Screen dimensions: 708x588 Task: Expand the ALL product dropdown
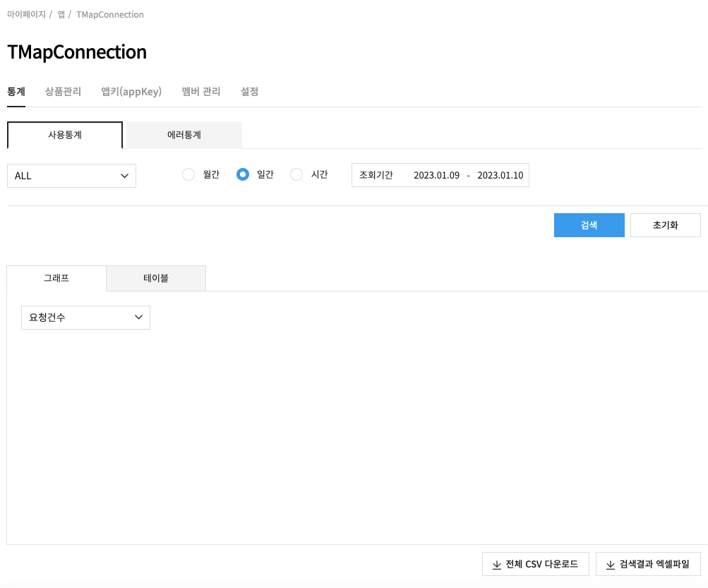click(x=72, y=176)
